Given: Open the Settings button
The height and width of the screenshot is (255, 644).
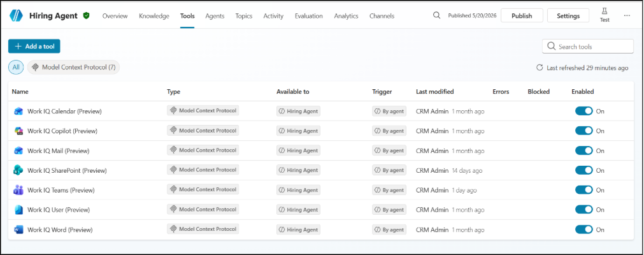Looking at the screenshot, I should tap(568, 16).
